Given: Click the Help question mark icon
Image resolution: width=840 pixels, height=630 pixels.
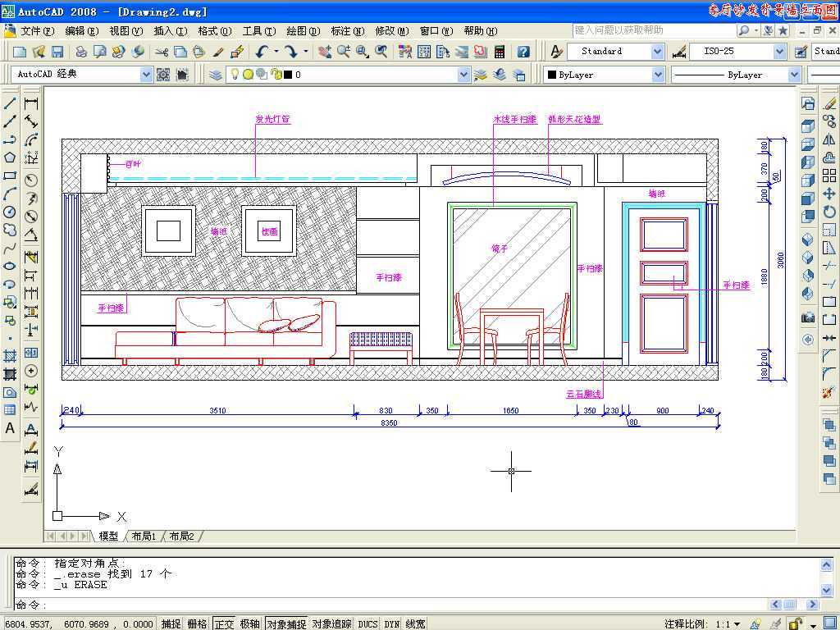Looking at the screenshot, I should click(x=523, y=52).
